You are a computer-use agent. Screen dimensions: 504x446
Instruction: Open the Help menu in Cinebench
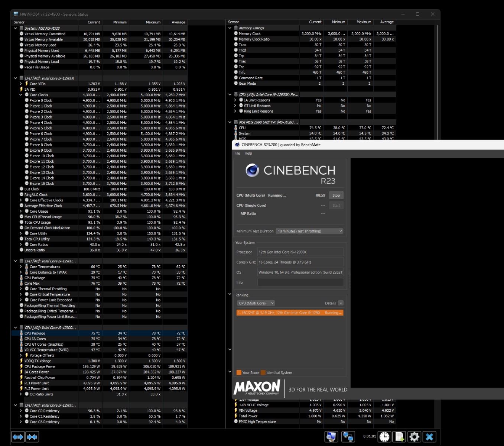(248, 153)
